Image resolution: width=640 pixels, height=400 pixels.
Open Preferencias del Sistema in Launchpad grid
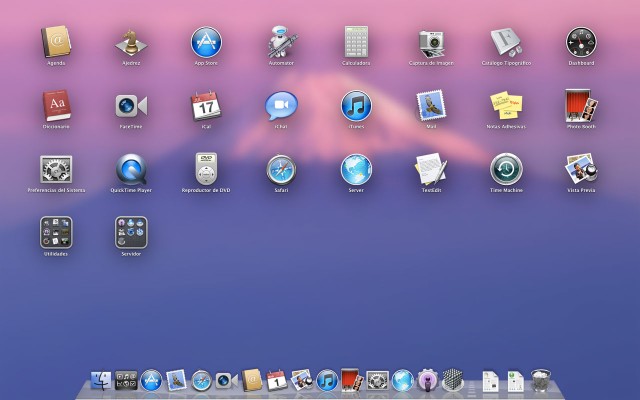[x=56, y=169]
